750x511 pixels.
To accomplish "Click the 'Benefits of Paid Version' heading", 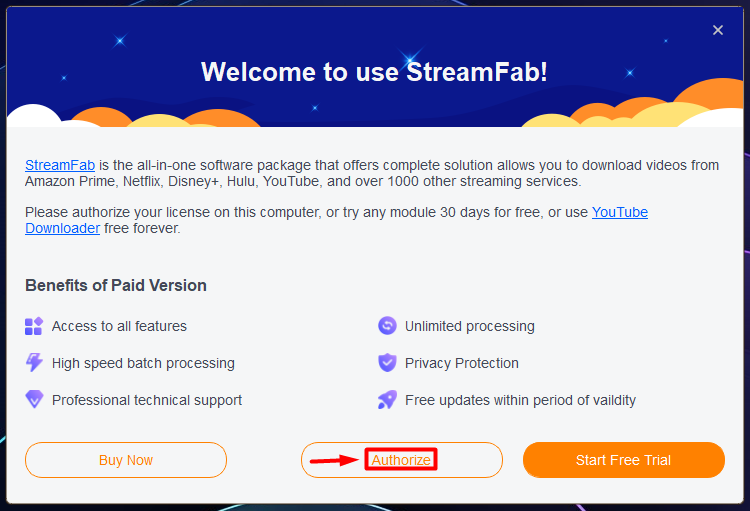I will pyautogui.click(x=116, y=285).
